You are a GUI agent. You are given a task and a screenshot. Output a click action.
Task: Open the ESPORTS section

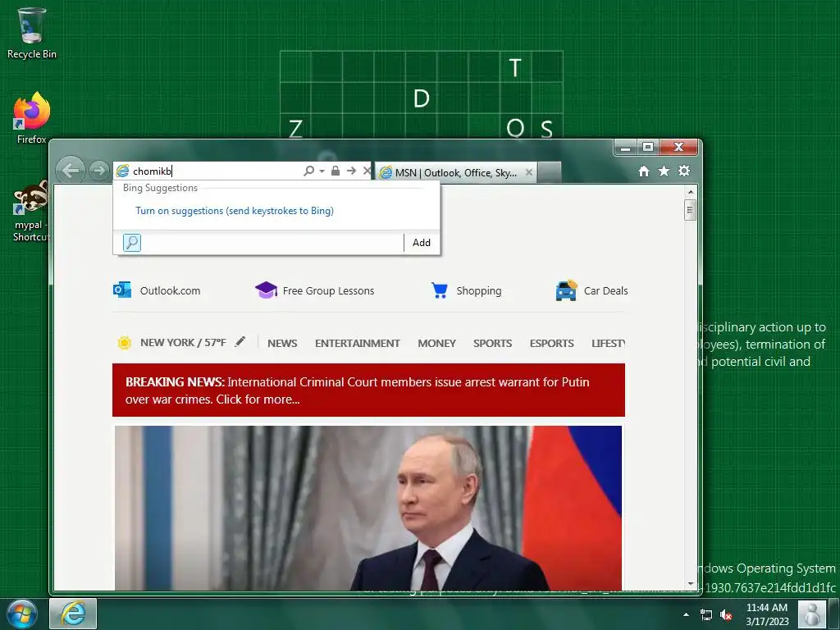point(552,344)
